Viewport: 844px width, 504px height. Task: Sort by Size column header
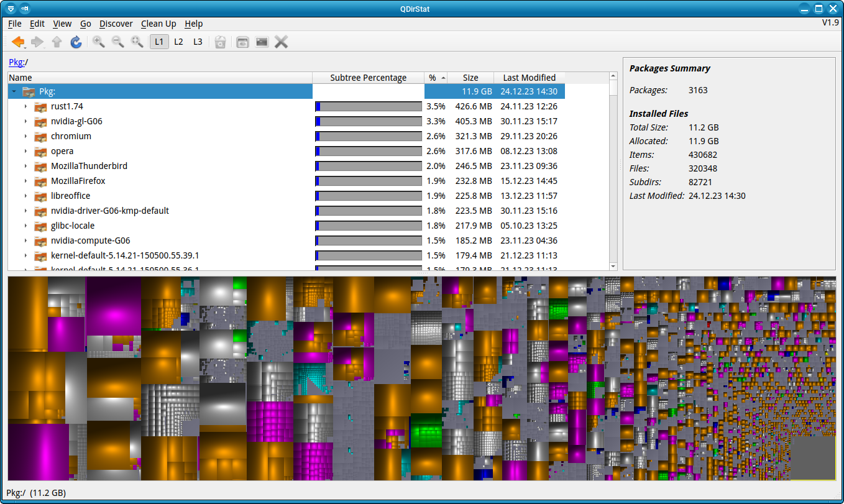pyautogui.click(x=471, y=78)
